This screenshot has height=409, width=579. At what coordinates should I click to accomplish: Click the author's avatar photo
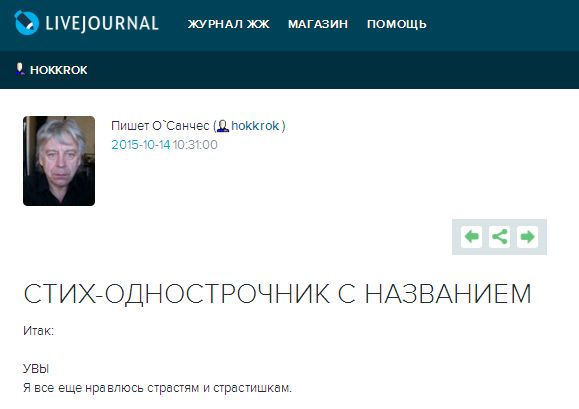coord(59,161)
